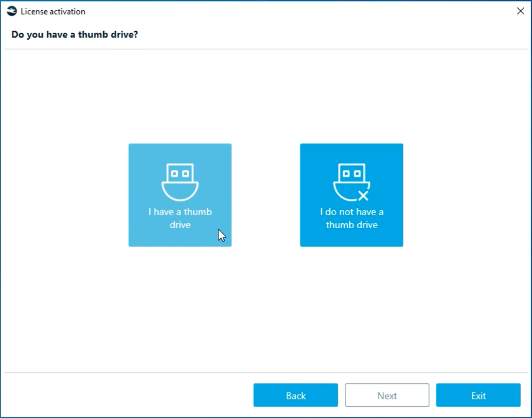The image size is (532, 418).
Task: Go back to the previous step
Action: 295,395
